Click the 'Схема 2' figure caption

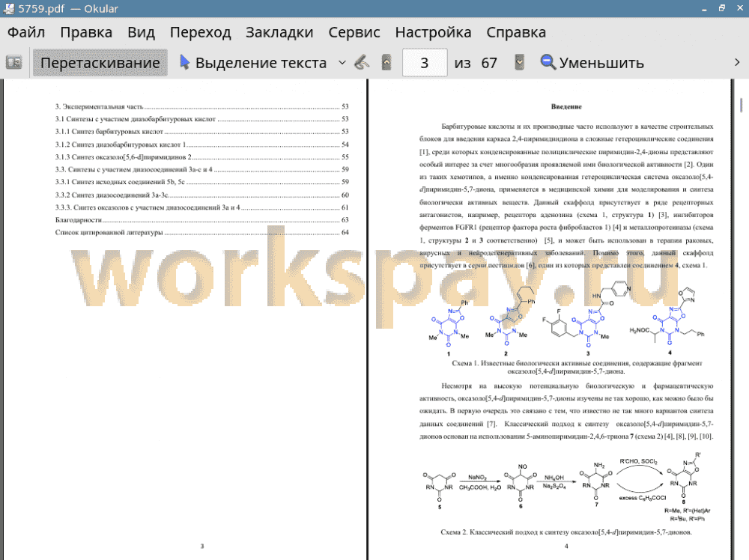pos(566,532)
